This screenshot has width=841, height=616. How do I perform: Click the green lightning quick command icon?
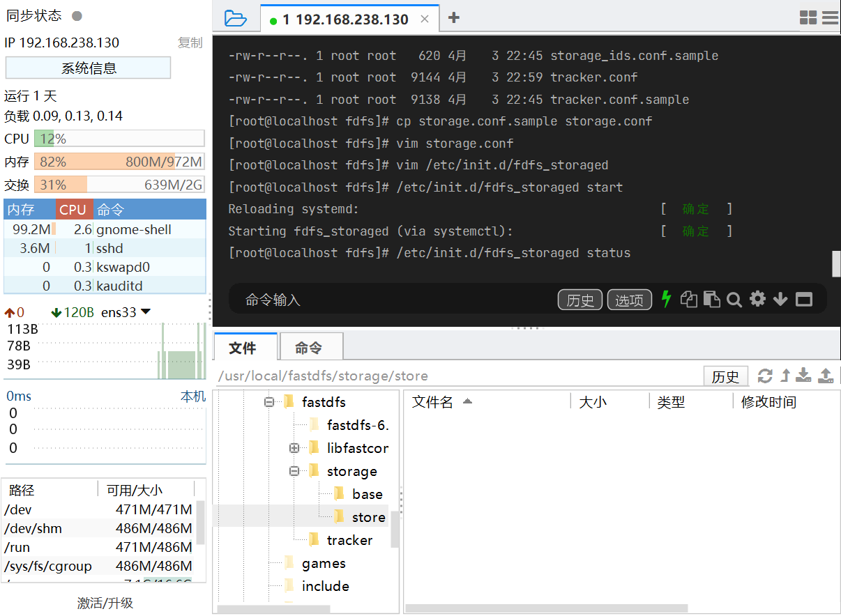[666, 299]
